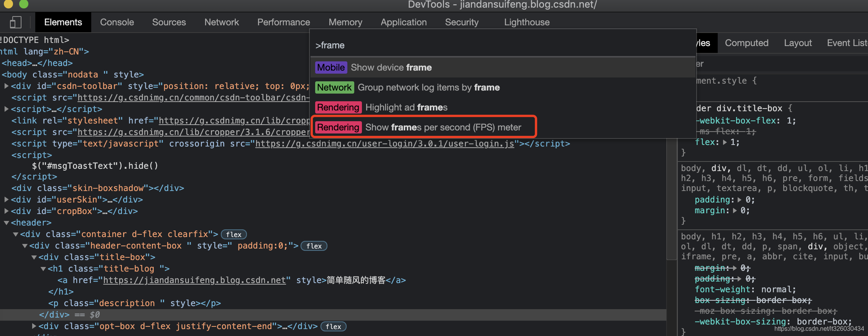868x336 pixels.
Task: Toggle the device toolbar icon
Action: tap(15, 22)
